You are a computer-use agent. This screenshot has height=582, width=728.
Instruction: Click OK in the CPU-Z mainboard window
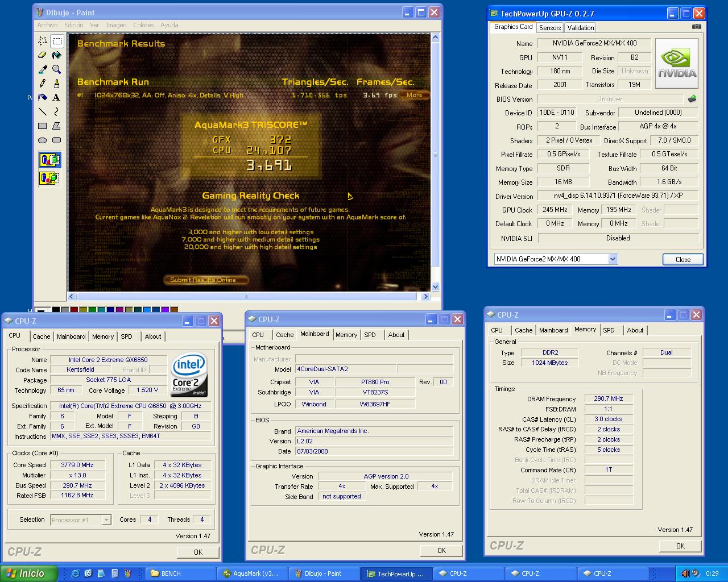pos(441,550)
